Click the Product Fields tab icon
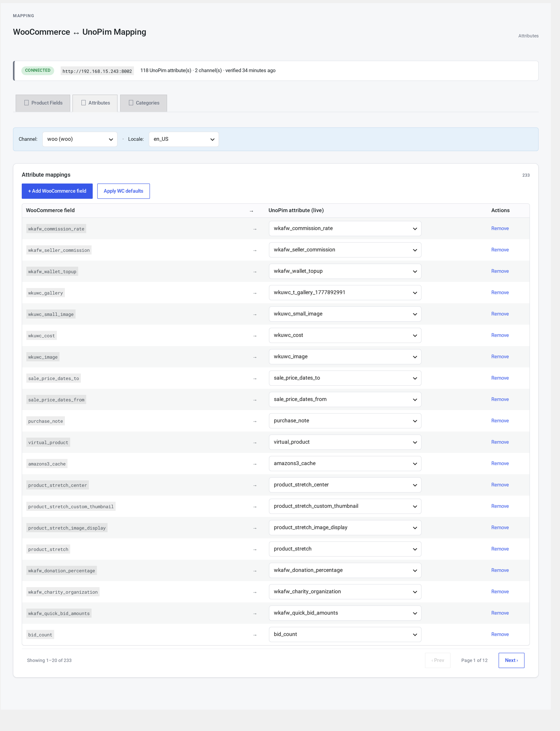Viewport: 560px width, 731px height. pos(26,103)
